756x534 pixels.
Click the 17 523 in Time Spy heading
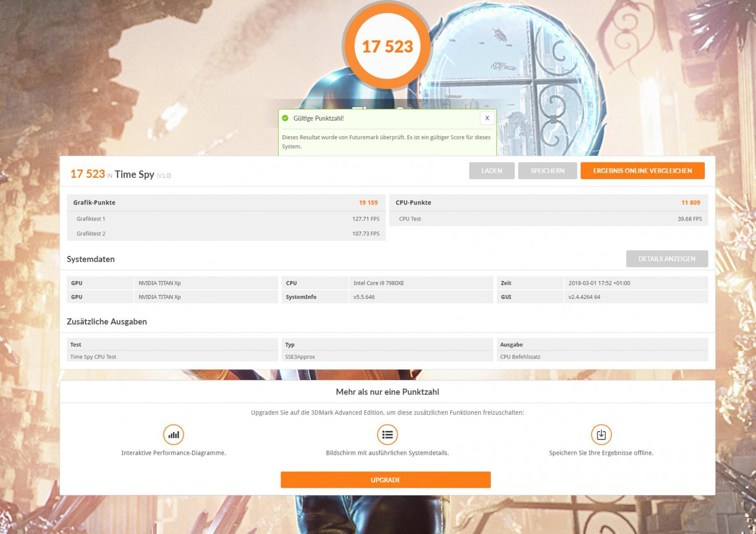pos(120,174)
